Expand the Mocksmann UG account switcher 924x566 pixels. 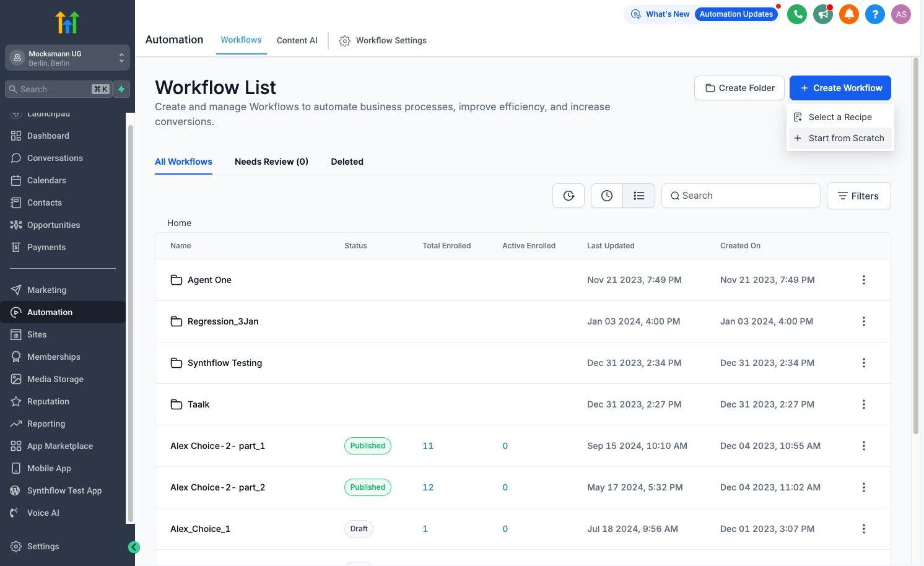click(68, 58)
